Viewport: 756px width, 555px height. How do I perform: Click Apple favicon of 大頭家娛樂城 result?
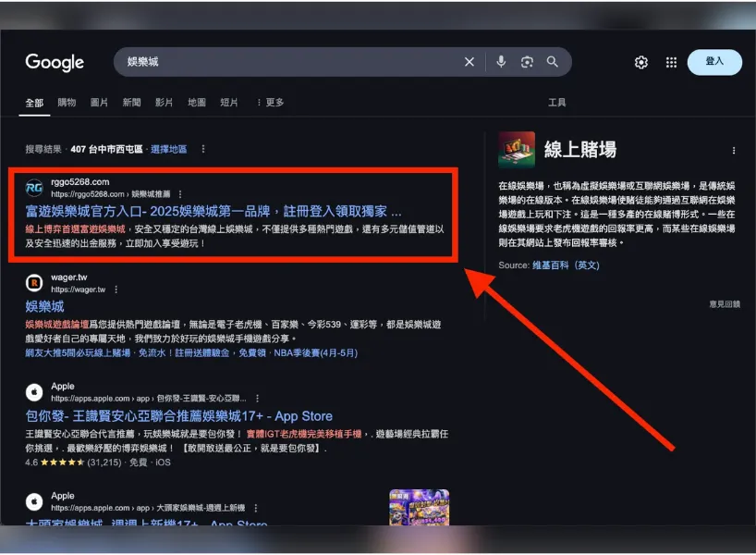(x=34, y=501)
